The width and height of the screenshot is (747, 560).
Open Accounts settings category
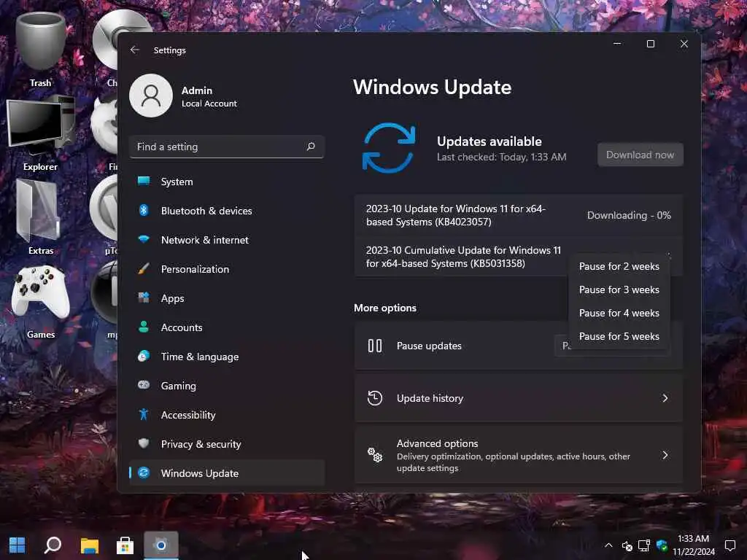click(x=227, y=327)
